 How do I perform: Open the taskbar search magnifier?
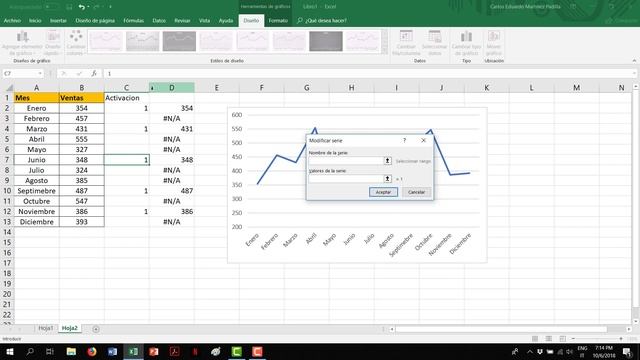point(30,351)
